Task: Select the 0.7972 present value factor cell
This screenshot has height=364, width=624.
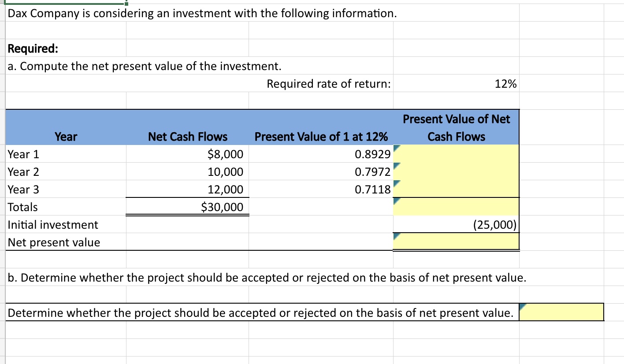Action: [x=321, y=172]
